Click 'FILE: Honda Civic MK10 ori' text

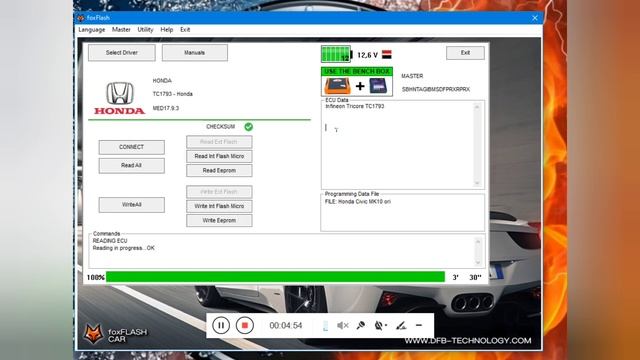click(358, 202)
